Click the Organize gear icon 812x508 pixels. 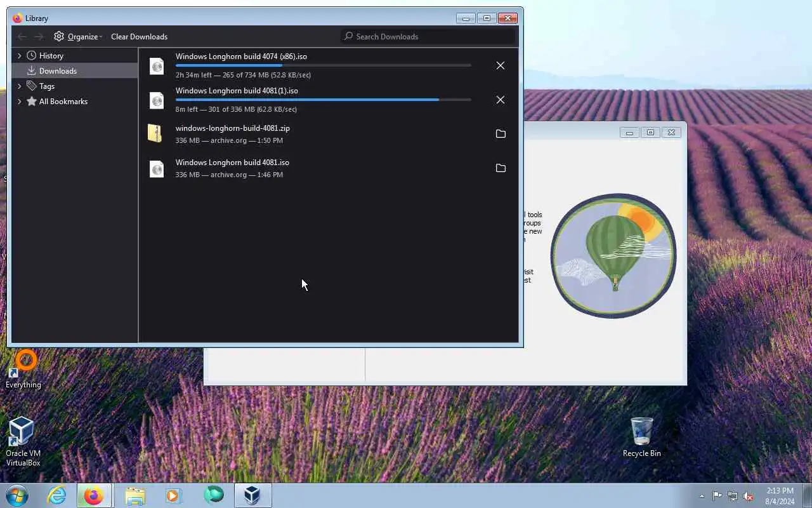[x=59, y=36]
